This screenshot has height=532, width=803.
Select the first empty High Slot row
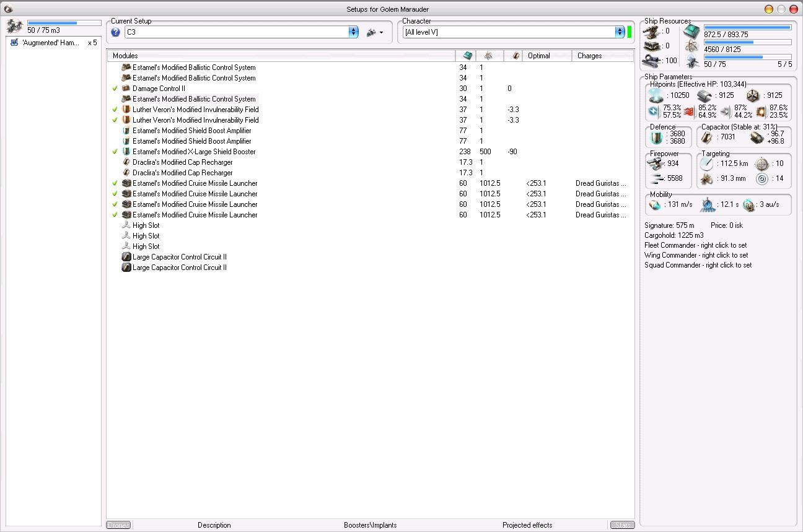pos(371,225)
